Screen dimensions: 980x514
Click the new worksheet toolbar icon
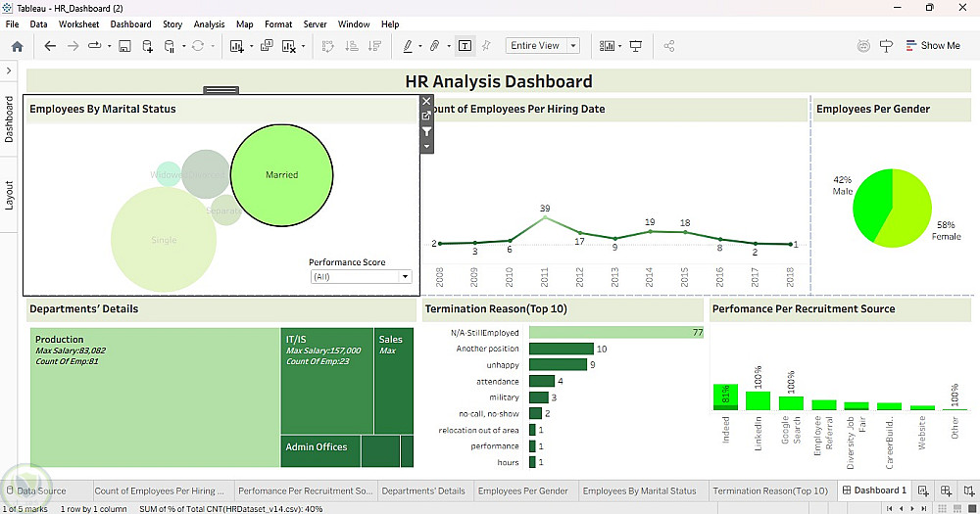(x=236, y=46)
